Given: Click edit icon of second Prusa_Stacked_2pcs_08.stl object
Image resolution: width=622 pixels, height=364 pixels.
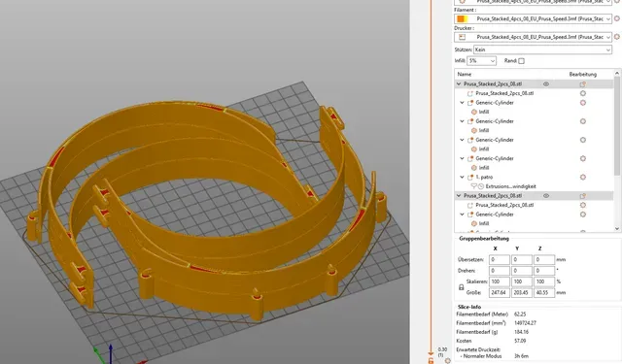Looking at the screenshot, I should (x=583, y=196).
